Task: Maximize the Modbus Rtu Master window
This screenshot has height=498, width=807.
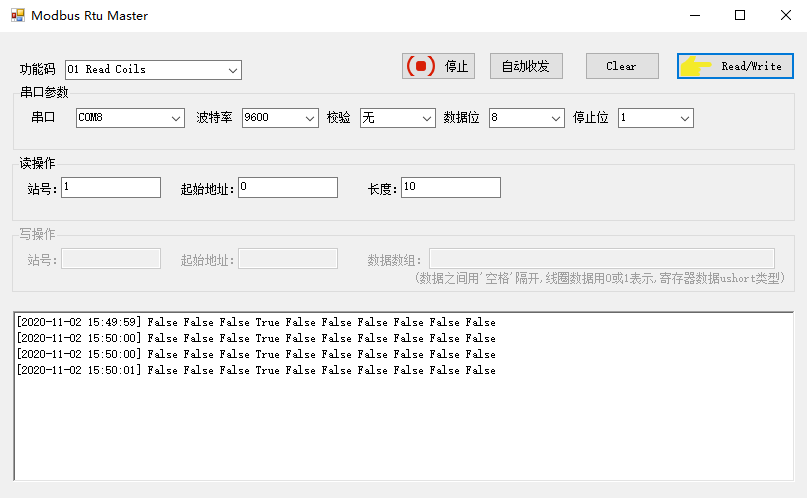Action: [740, 15]
